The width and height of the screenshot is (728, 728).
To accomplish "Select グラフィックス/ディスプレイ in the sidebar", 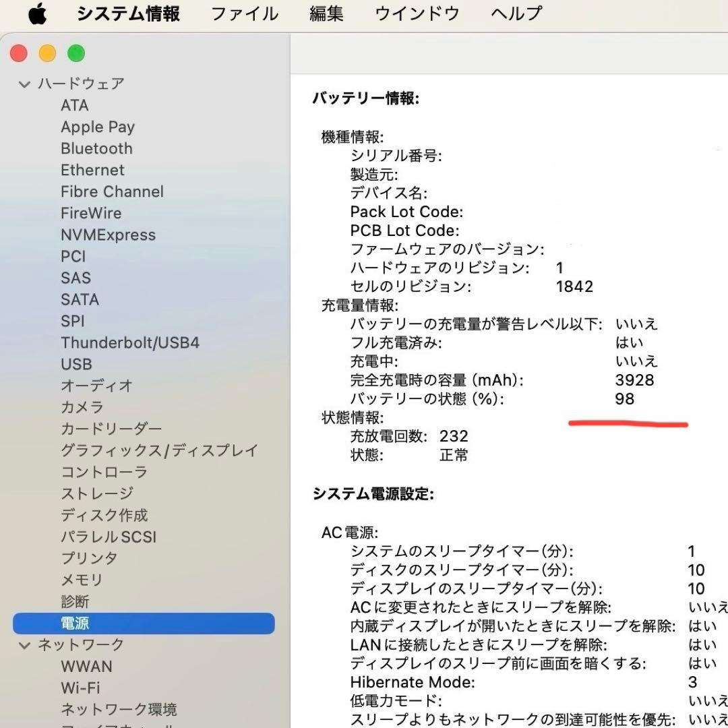I will (x=159, y=450).
